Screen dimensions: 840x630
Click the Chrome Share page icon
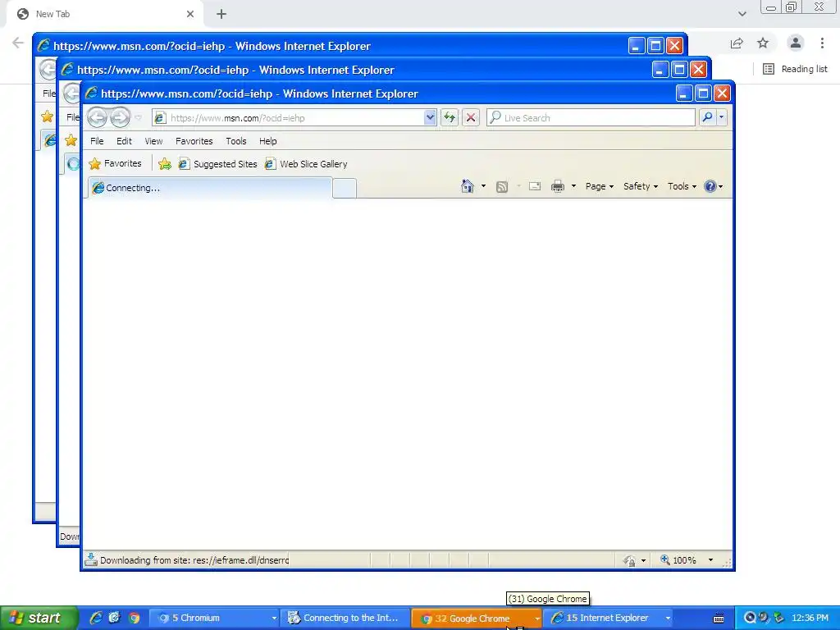[x=737, y=43]
